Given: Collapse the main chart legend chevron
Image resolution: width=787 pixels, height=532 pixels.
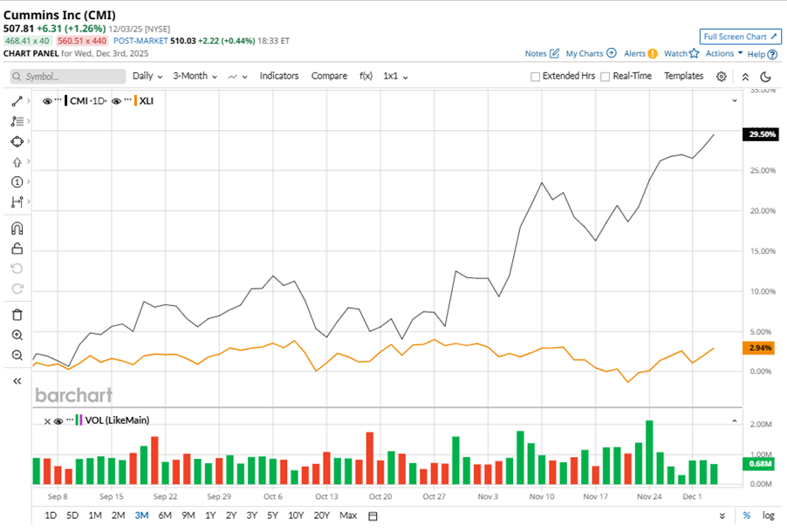Looking at the screenshot, I should 735,101.
